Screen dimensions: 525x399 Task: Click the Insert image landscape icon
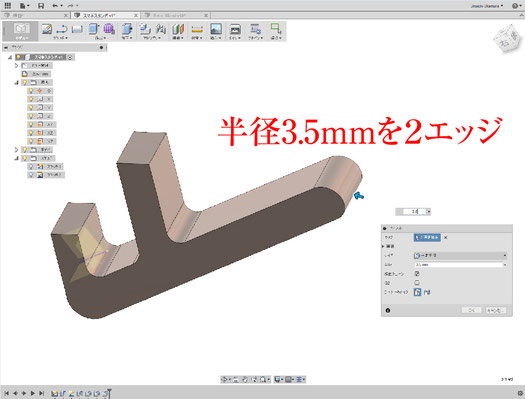coord(216,29)
